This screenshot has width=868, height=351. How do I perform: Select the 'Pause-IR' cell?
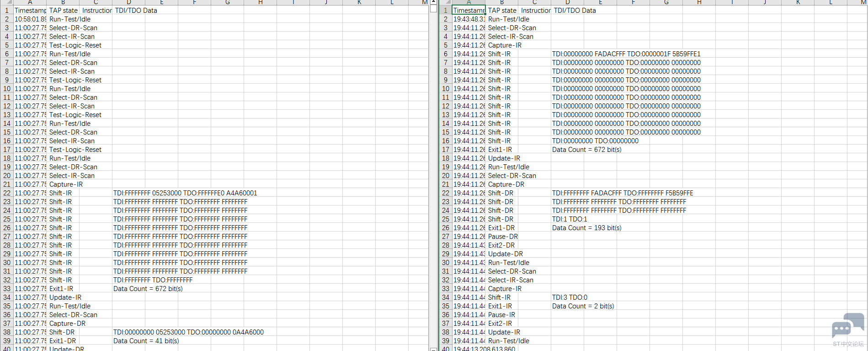(x=502, y=314)
